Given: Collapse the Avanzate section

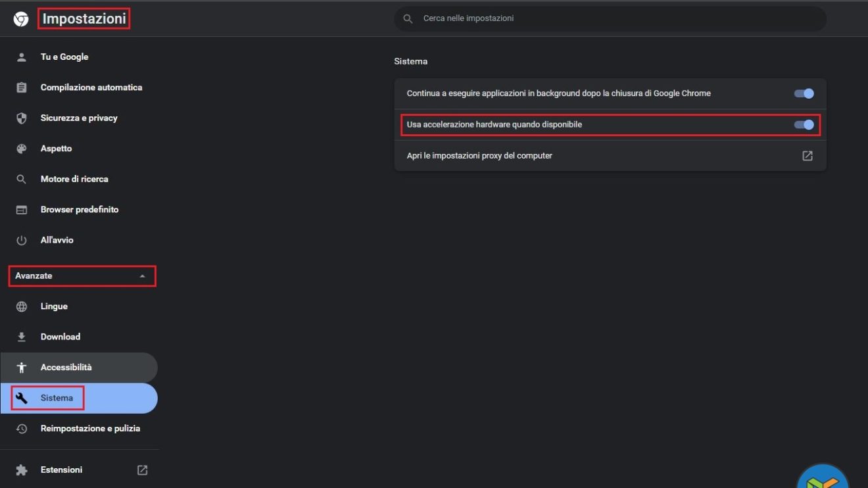Looking at the screenshot, I should pos(143,276).
